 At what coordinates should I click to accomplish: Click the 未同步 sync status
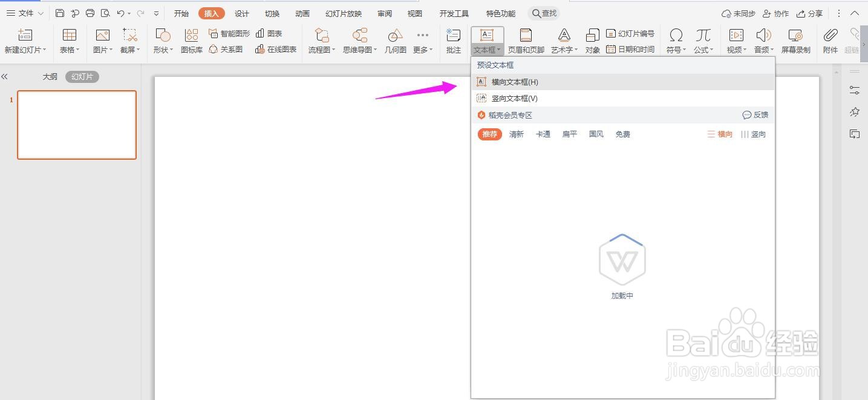(739, 13)
